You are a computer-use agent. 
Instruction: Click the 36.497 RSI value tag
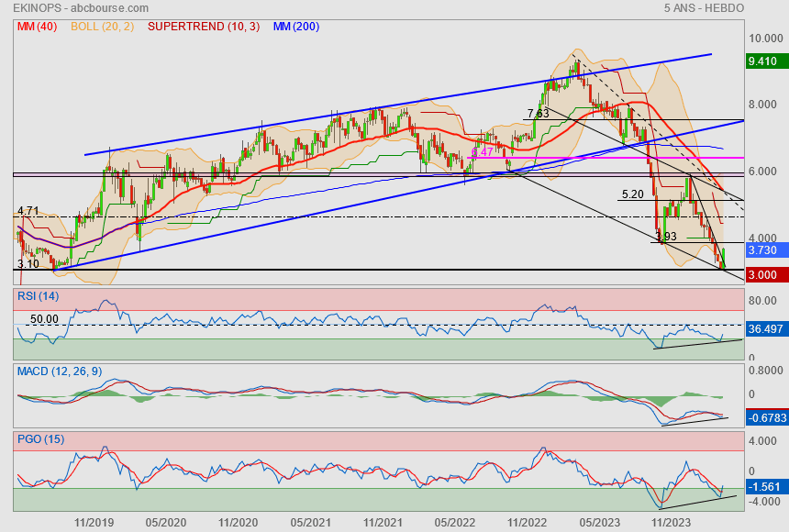click(765, 329)
